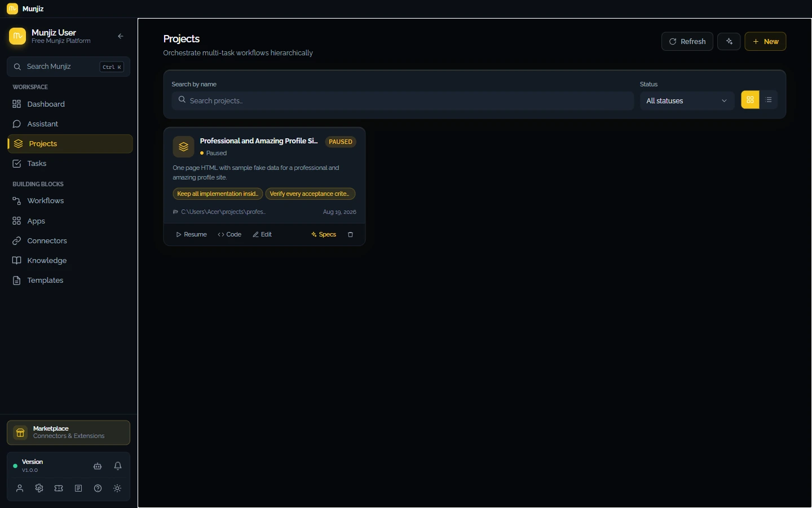This screenshot has width=812, height=508.
Task: Resume the paused profile site project
Action: pos(192,235)
